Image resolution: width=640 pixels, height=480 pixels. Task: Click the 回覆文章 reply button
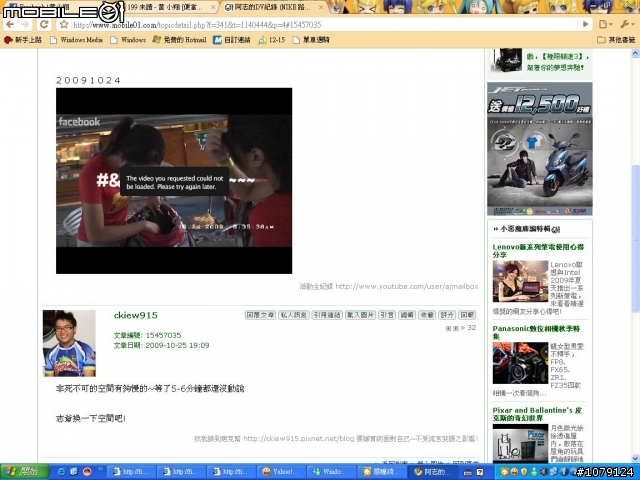click(x=260, y=315)
